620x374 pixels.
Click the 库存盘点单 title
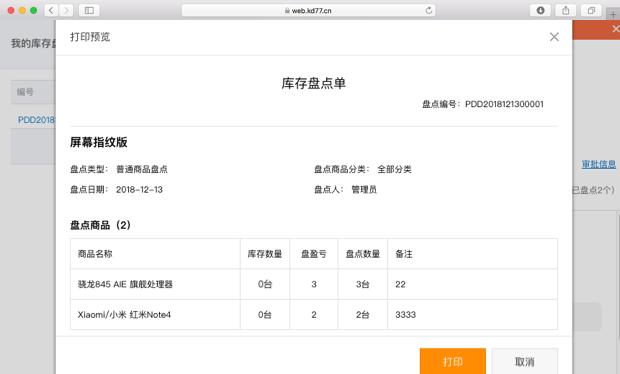point(314,83)
